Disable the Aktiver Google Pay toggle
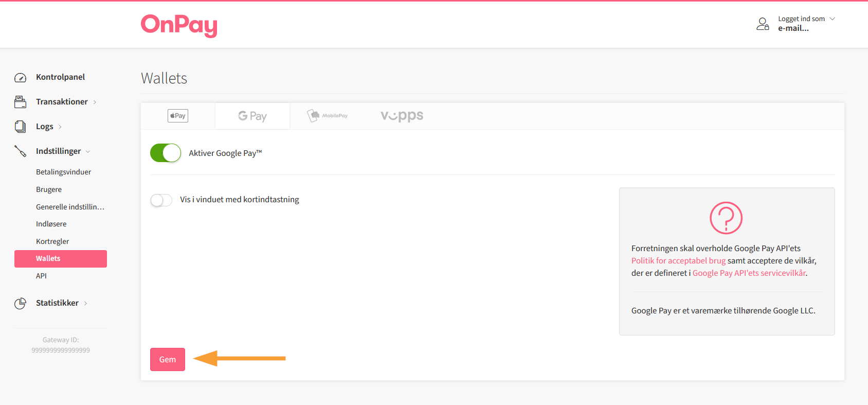 [166, 153]
